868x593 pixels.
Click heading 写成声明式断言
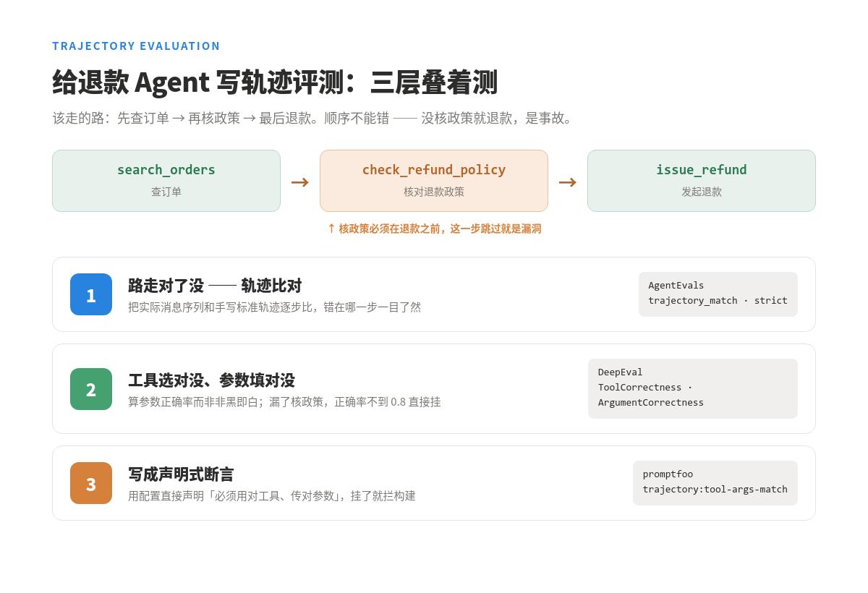pos(181,474)
